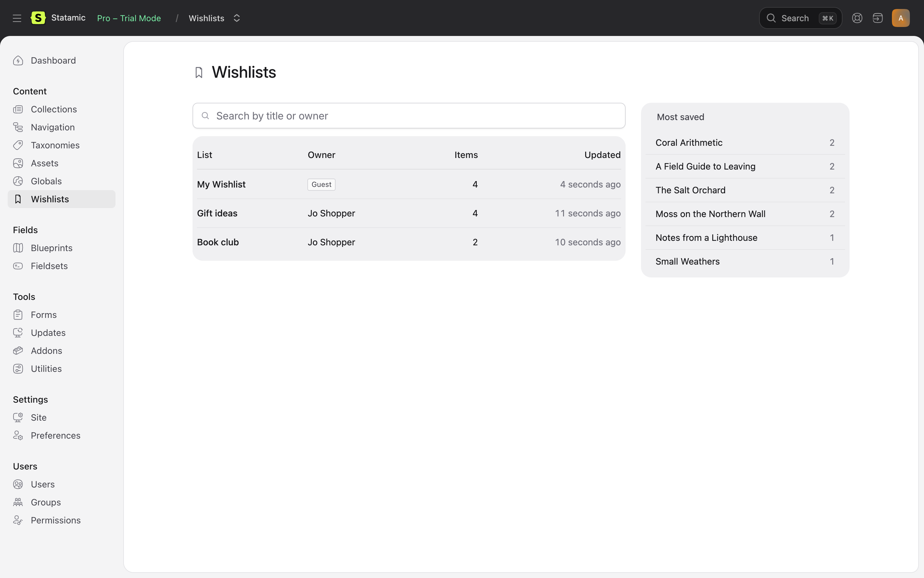The width and height of the screenshot is (924, 578).
Task: Click 4 seconds ago timestamp
Action: coord(590,184)
